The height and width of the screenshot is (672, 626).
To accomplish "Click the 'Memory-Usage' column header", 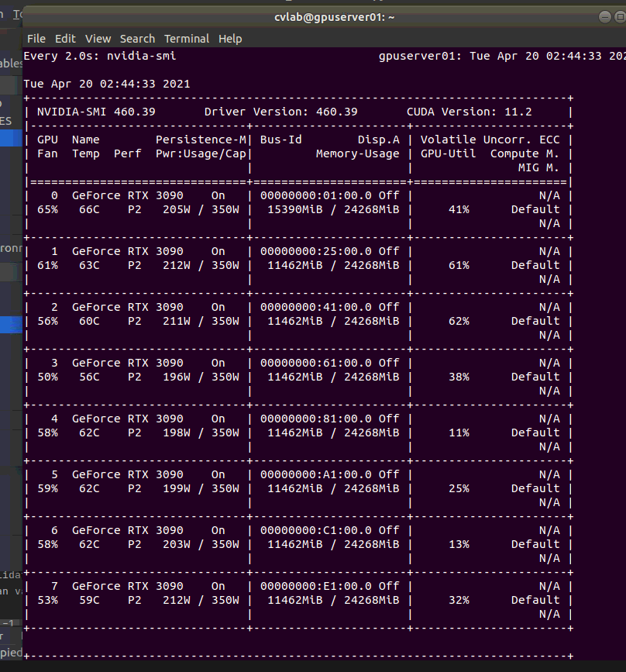I will pos(357,153).
